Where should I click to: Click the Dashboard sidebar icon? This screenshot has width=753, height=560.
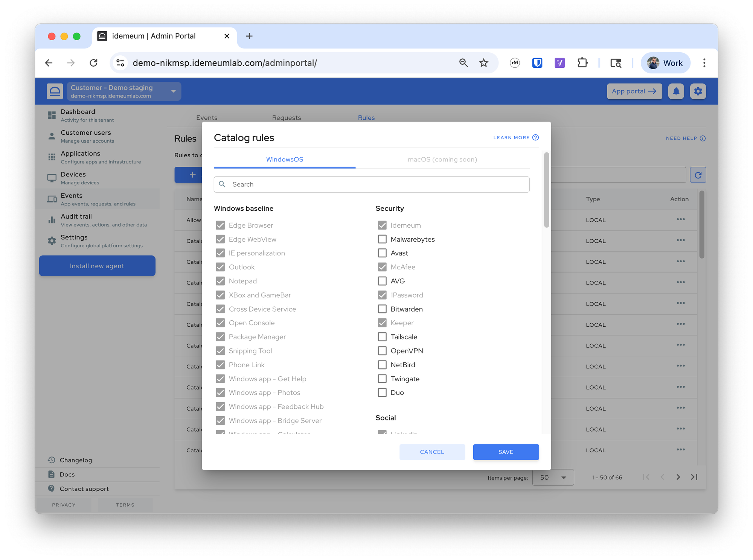coord(52,115)
